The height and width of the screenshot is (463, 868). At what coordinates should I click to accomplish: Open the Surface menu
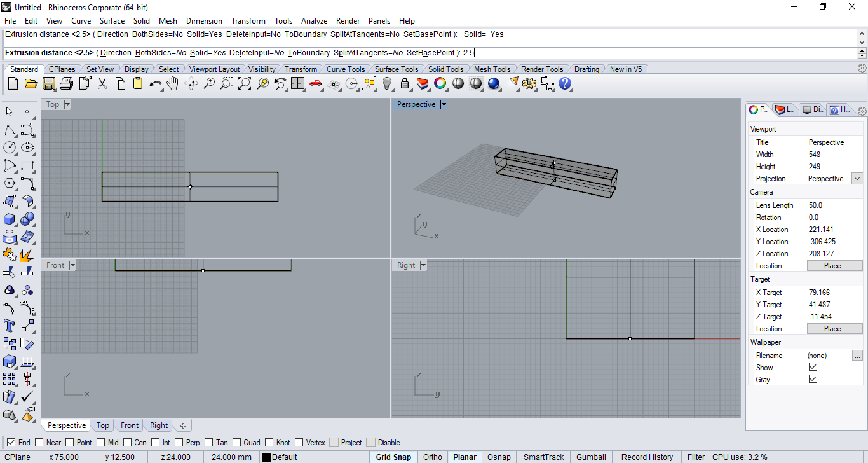click(x=112, y=21)
